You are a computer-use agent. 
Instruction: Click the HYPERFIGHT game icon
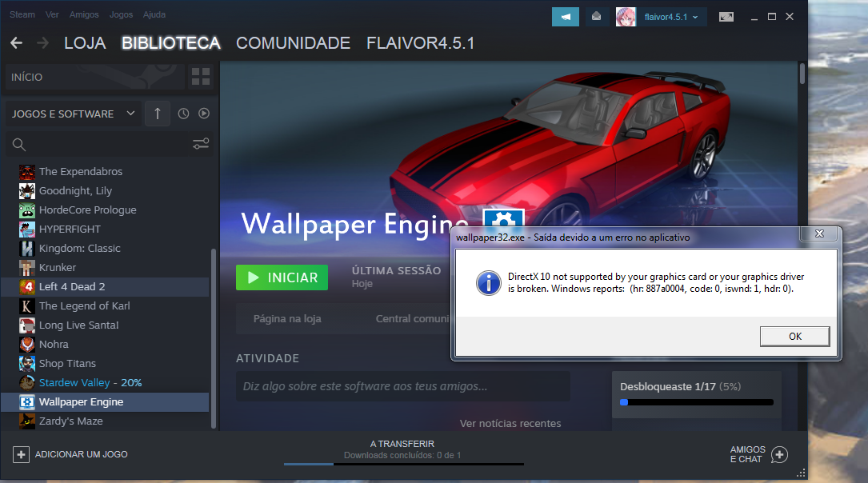[26, 229]
